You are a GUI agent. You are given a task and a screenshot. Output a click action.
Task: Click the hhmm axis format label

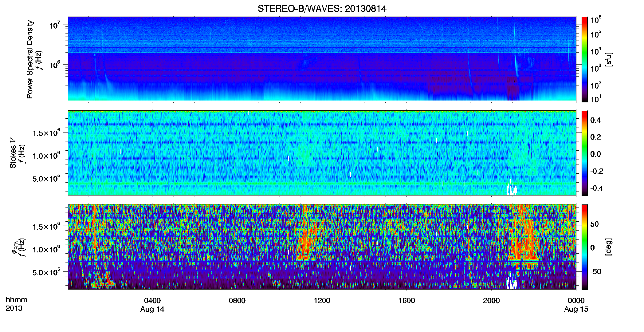coord(17,300)
